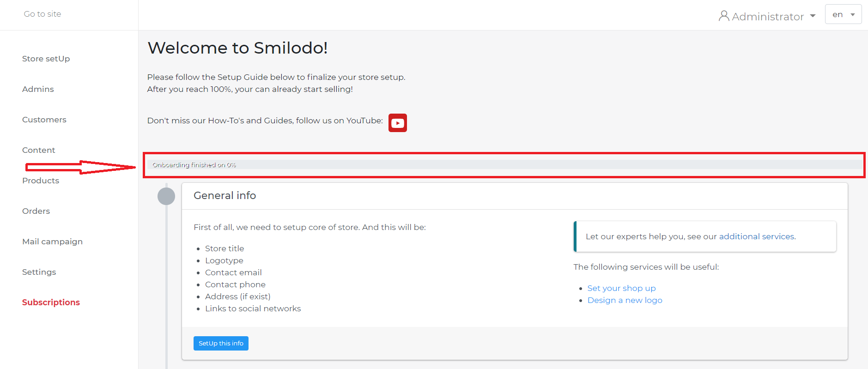This screenshot has height=369, width=868.
Task: Navigate to Products section
Action: [41, 181]
